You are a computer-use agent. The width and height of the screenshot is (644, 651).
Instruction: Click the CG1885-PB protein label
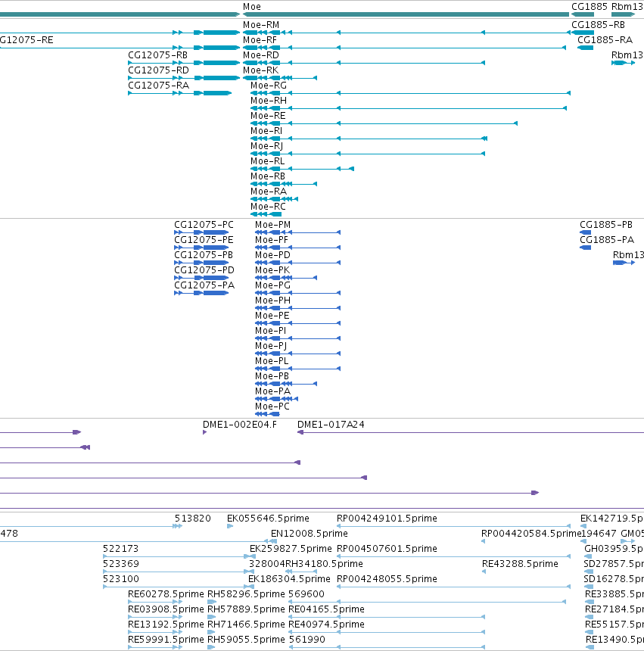pyautogui.click(x=606, y=225)
